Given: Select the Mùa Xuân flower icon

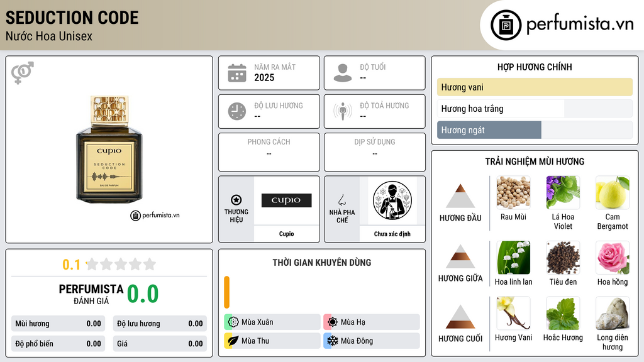Looking at the screenshot, I should [x=233, y=322].
